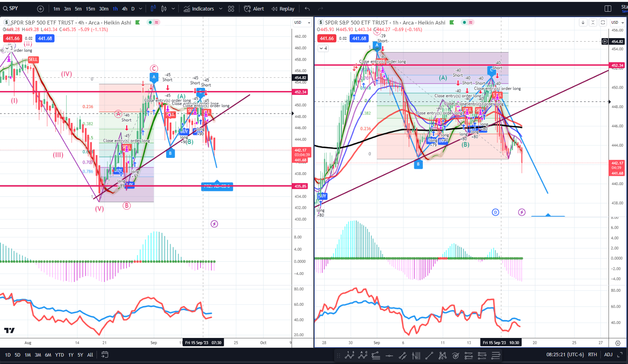Switch to the D daily timeframe
The height and width of the screenshot is (364, 628).
tap(133, 9)
